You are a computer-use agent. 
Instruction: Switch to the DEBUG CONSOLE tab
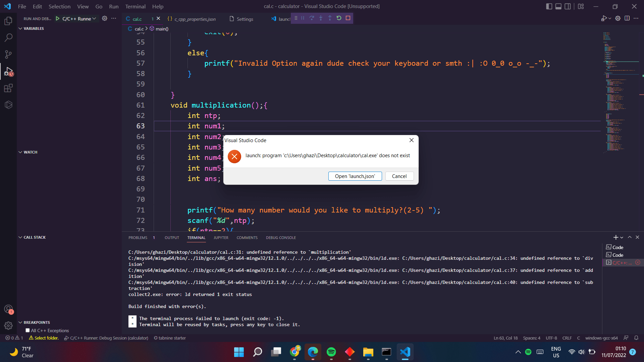tap(281, 238)
